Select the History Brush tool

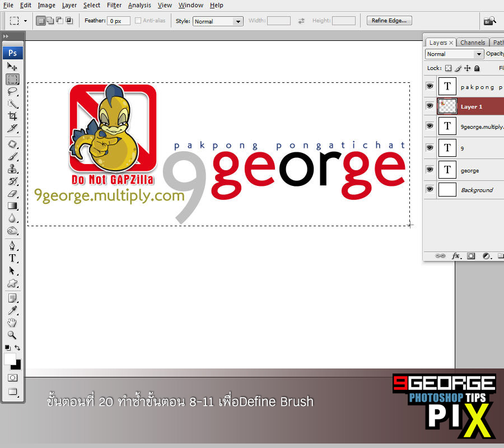click(x=12, y=181)
